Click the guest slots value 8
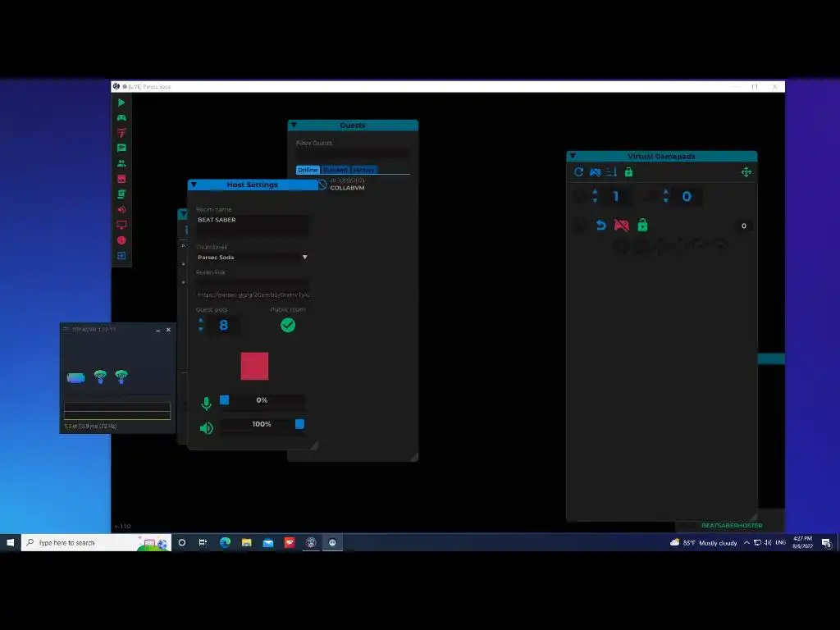The width and height of the screenshot is (840, 630). click(x=224, y=325)
